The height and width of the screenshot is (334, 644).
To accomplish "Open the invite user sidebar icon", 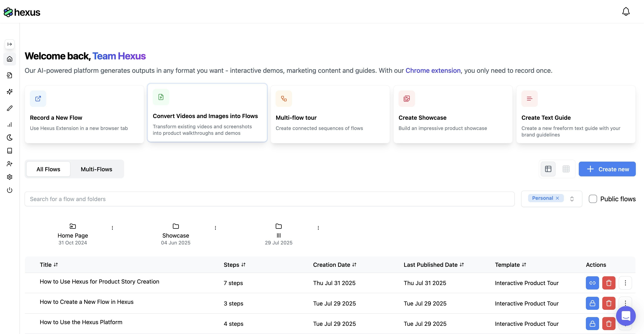I will click(10, 164).
